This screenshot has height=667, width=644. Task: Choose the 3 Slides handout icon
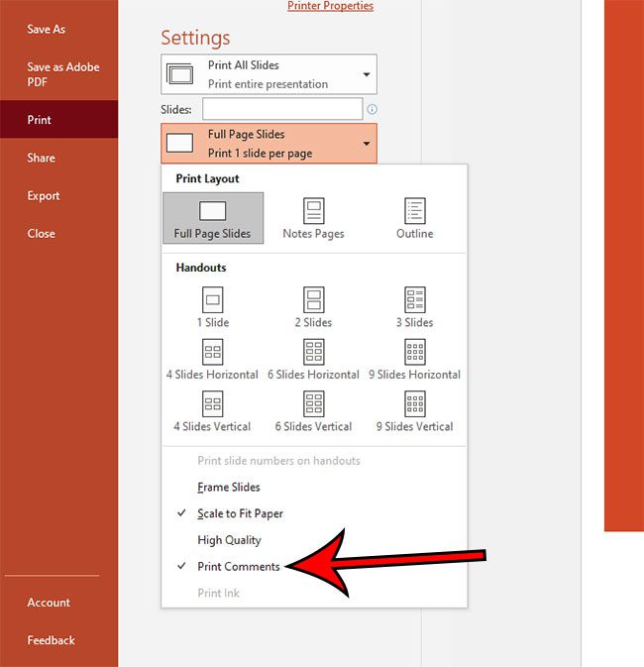pyautogui.click(x=414, y=299)
